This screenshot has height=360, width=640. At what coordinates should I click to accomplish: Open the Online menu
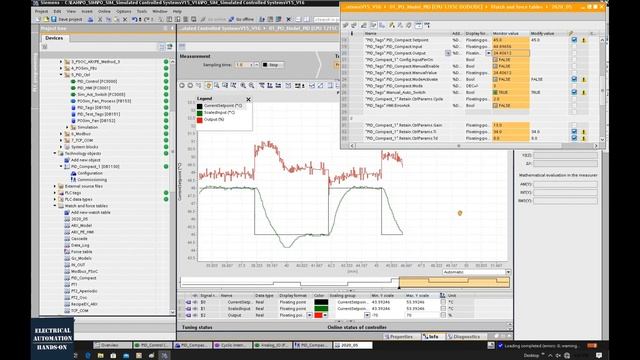pos(104,11)
